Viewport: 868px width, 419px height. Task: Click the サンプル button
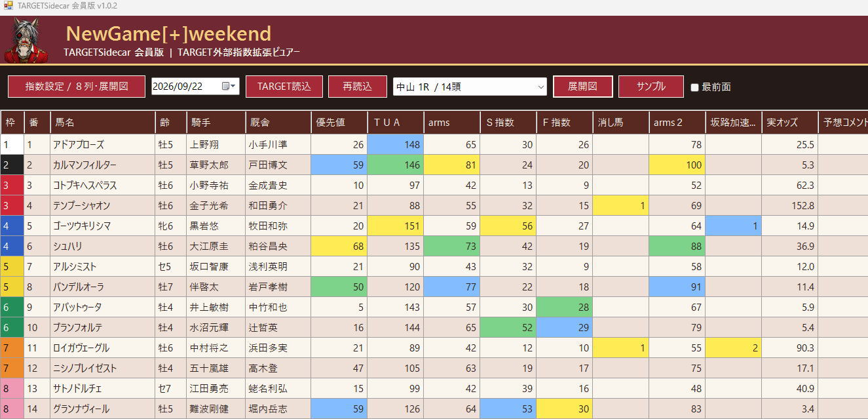(651, 87)
